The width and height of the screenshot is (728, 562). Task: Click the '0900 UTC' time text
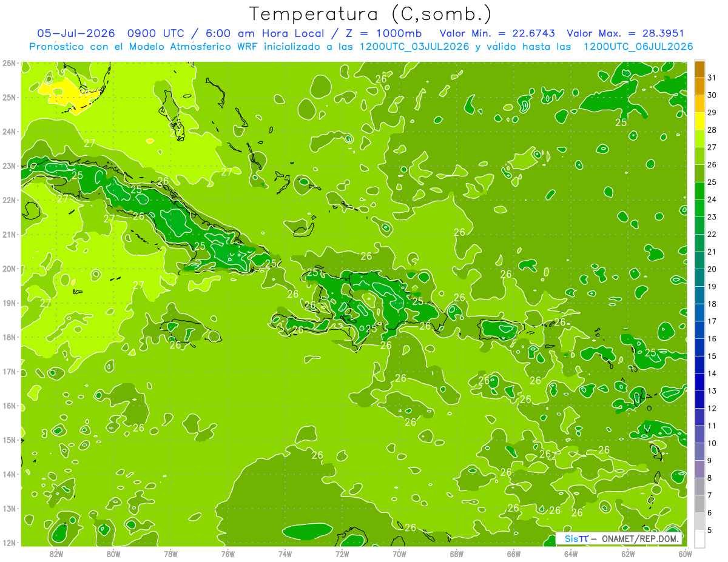[x=156, y=33]
